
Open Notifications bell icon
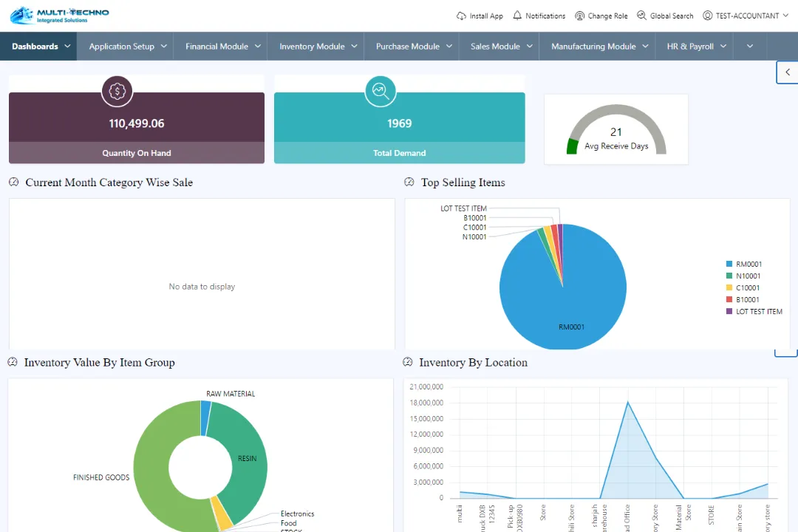(x=517, y=16)
